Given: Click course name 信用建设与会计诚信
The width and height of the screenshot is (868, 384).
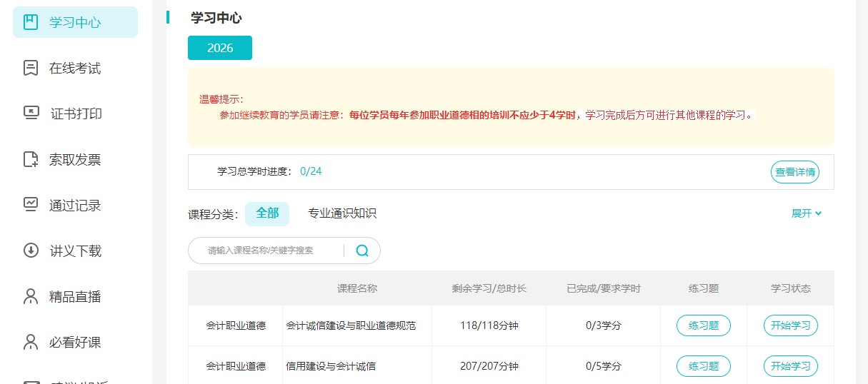Looking at the screenshot, I should [331, 366].
